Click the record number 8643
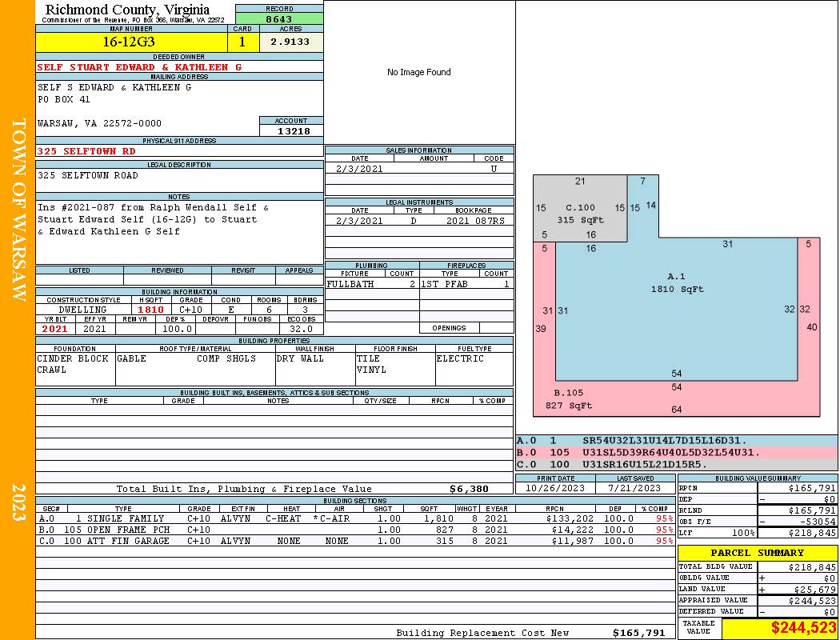This screenshot has width=840, height=640. click(279, 18)
